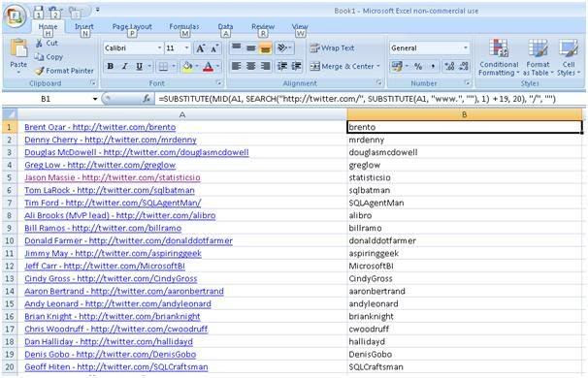Image resolution: width=588 pixels, height=378 pixels.
Task: Open the View tab
Action: (300, 27)
